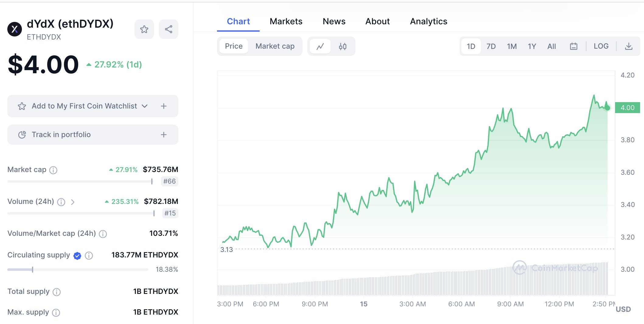Click the dYdX coin logo icon
644x324 pixels.
click(x=15, y=29)
